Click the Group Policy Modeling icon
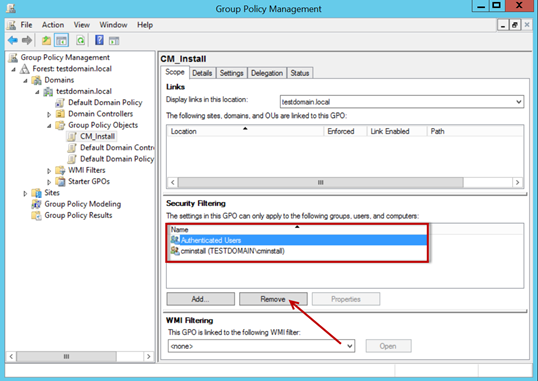 (36, 204)
